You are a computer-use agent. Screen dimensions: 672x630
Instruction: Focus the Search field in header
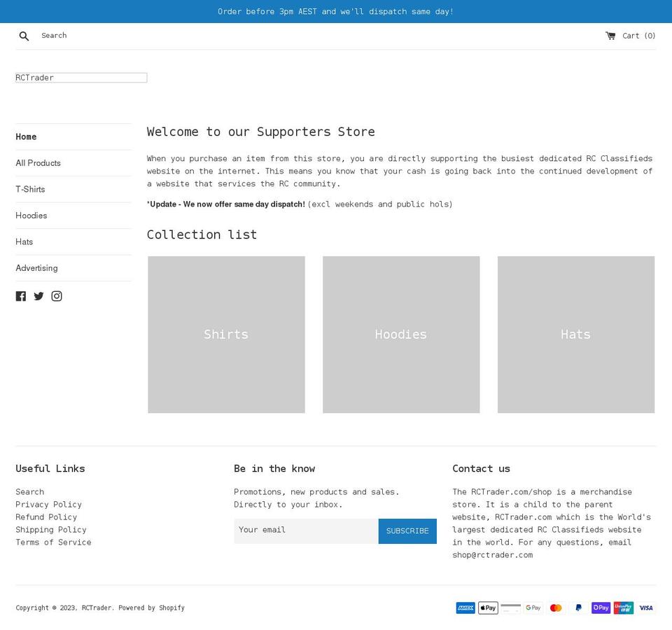coord(54,36)
